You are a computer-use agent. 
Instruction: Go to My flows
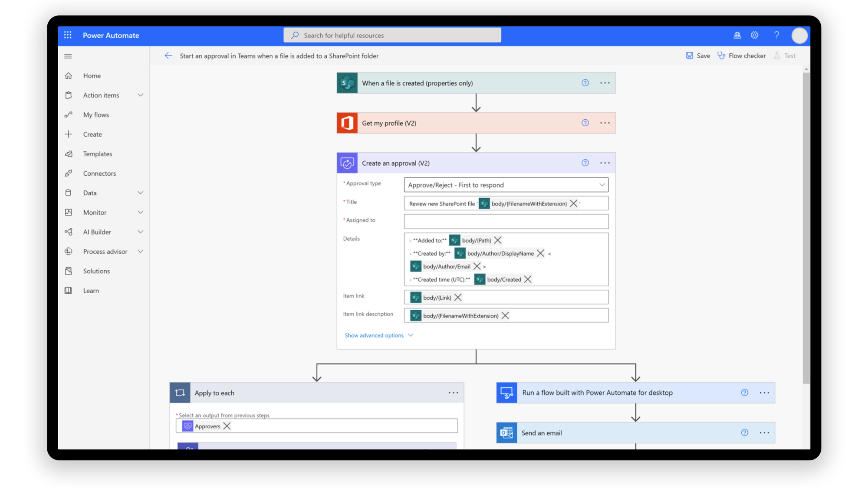[96, 115]
